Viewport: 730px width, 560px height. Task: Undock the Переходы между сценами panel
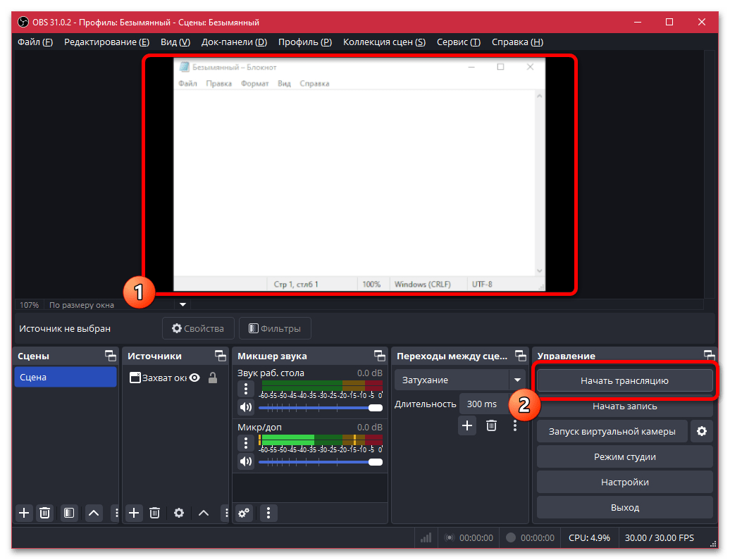coord(520,356)
